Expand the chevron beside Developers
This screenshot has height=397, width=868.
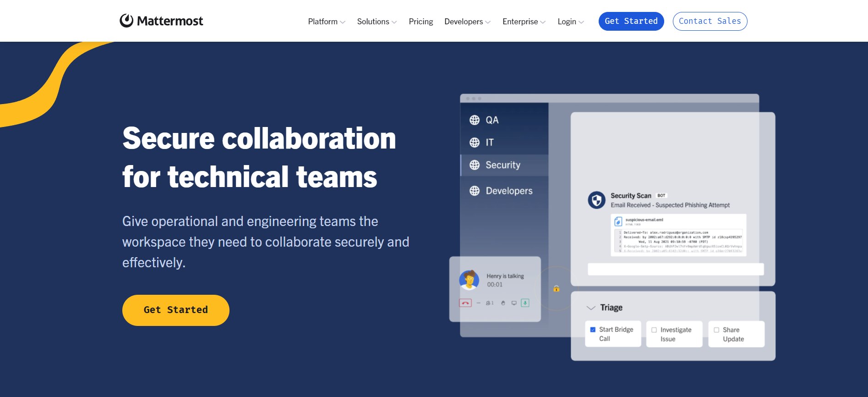click(x=488, y=22)
